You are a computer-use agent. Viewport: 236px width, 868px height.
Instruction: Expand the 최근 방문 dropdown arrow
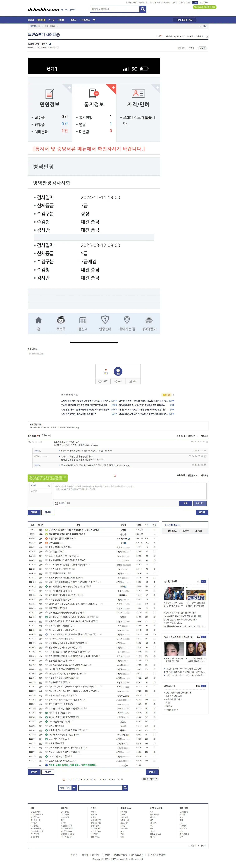pyautogui.click(x=39, y=26)
